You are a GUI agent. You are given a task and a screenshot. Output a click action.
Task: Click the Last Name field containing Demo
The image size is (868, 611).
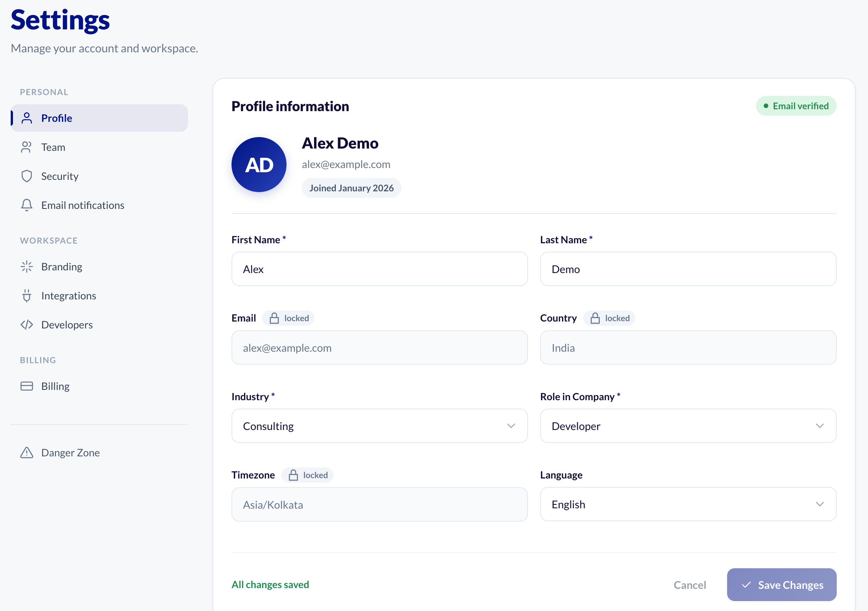[x=688, y=269]
